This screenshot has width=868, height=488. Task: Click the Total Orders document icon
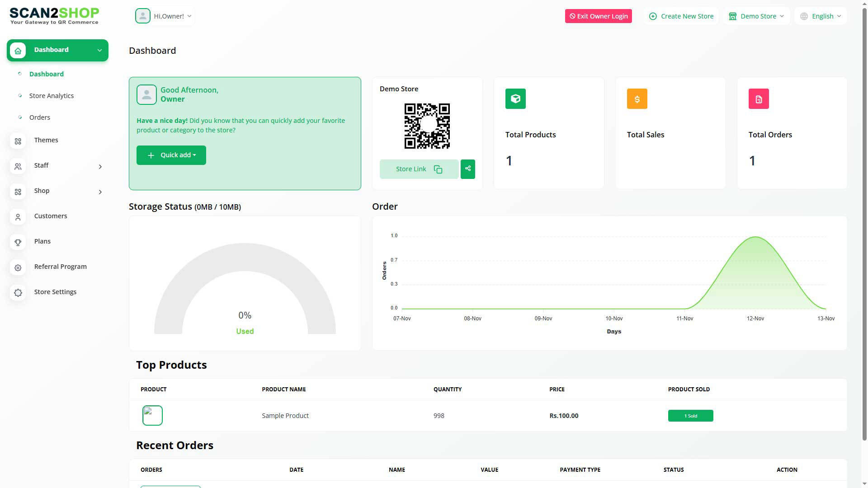[759, 99]
